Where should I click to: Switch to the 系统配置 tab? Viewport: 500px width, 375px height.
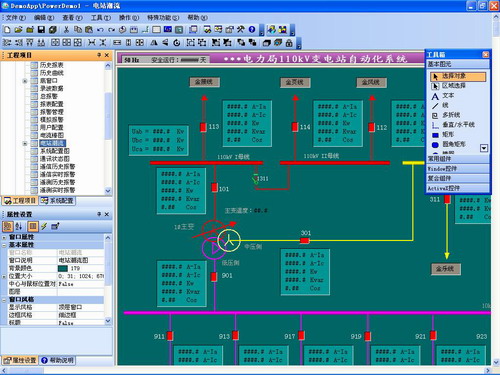click(58, 201)
